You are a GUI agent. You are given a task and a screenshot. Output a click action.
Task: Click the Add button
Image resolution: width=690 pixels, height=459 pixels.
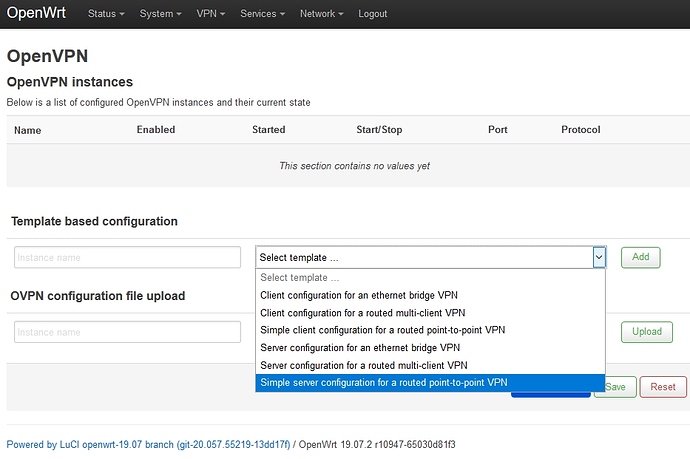640,257
